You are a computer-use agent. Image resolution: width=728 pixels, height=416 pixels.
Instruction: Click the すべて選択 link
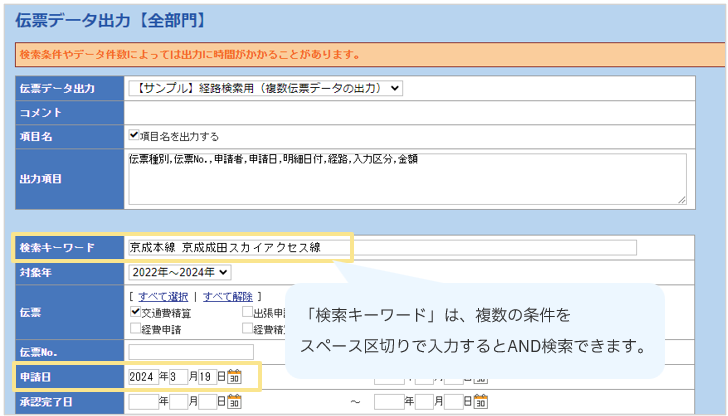click(x=163, y=296)
